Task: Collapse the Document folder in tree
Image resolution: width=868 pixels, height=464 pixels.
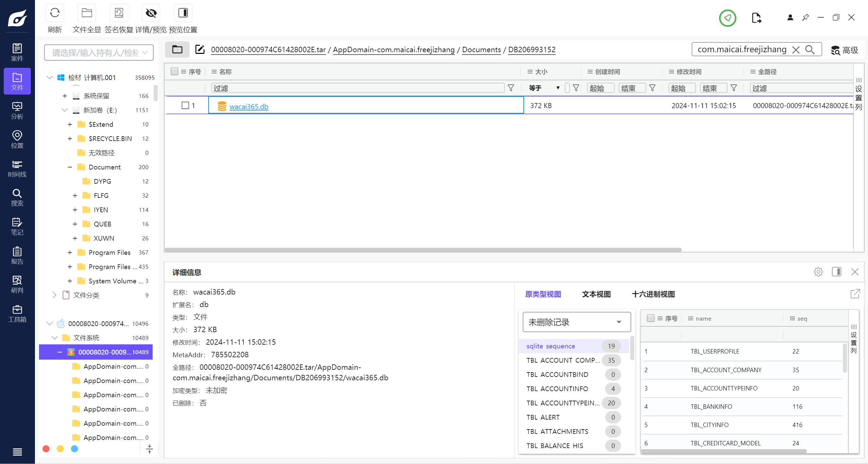Action: [x=70, y=167]
